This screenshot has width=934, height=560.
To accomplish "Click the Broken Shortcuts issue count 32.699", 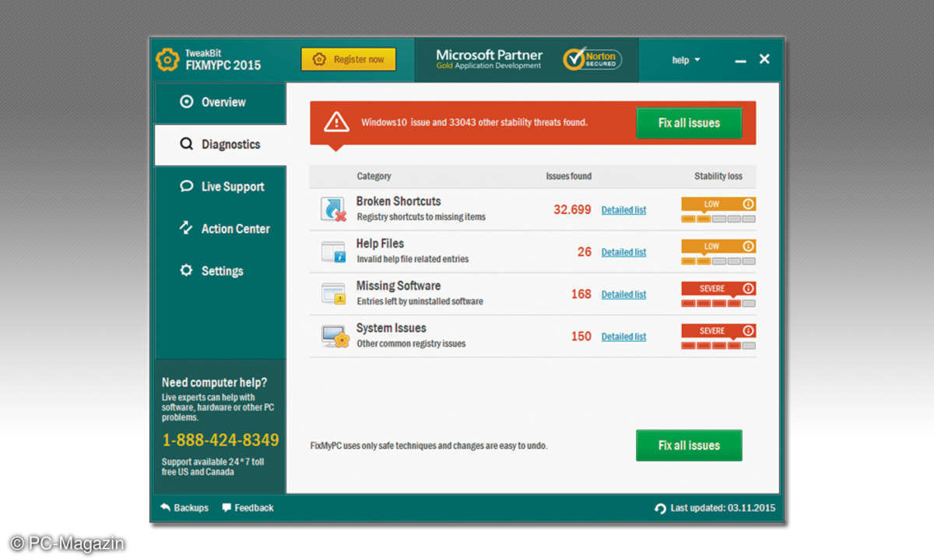I will tap(572, 210).
